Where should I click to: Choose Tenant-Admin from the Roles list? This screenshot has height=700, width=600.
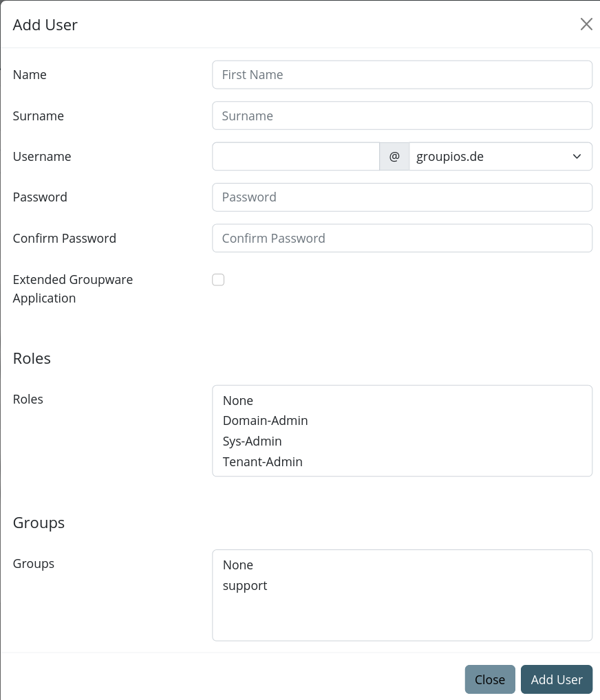coord(262,461)
